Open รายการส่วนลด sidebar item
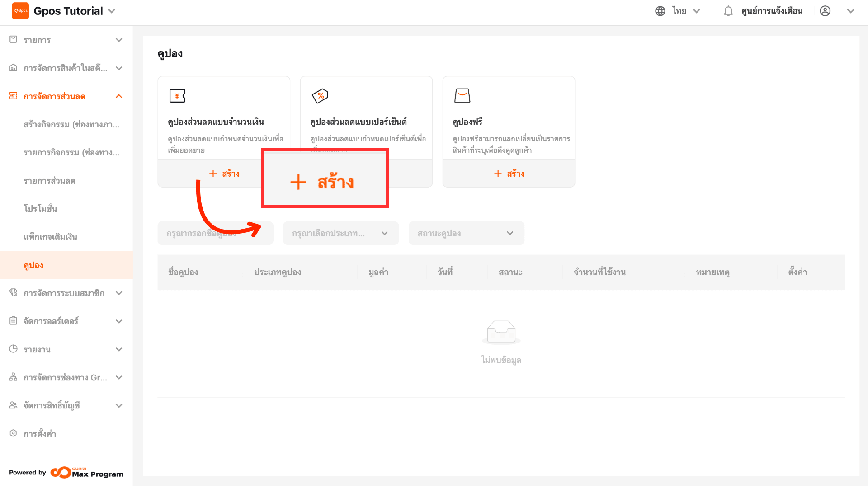868x488 pixels. tap(49, 181)
